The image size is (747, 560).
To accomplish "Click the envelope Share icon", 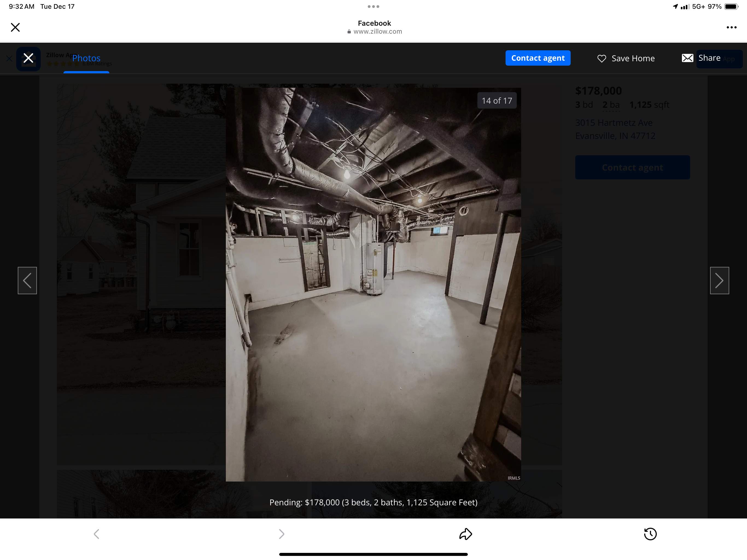I will tap(687, 58).
